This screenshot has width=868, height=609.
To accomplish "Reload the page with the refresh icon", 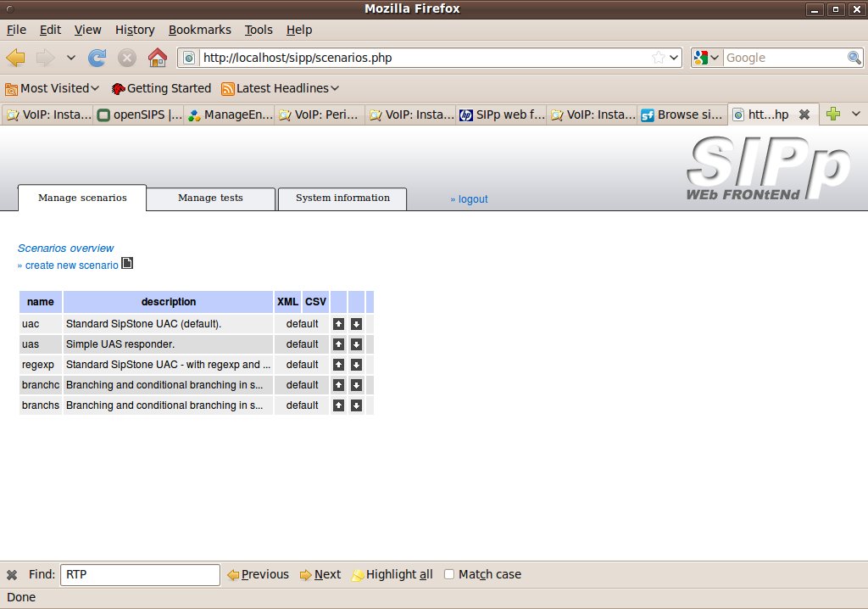I will point(97,58).
